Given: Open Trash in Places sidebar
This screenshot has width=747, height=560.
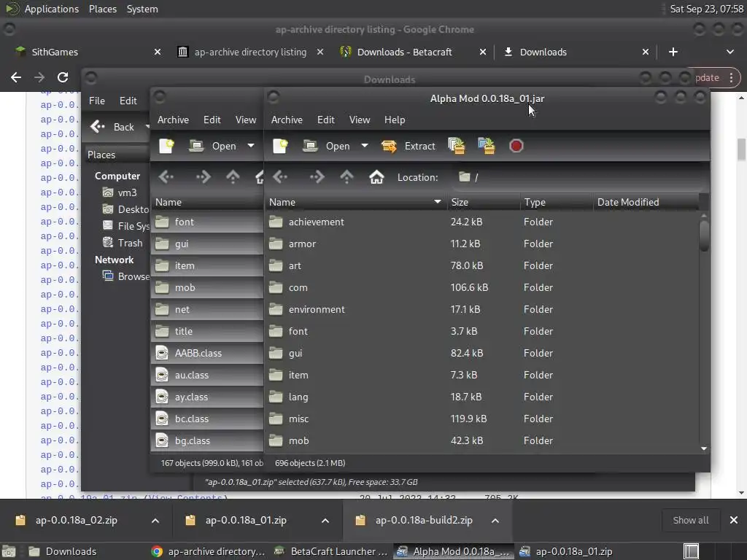Looking at the screenshot, I should 130,244.
